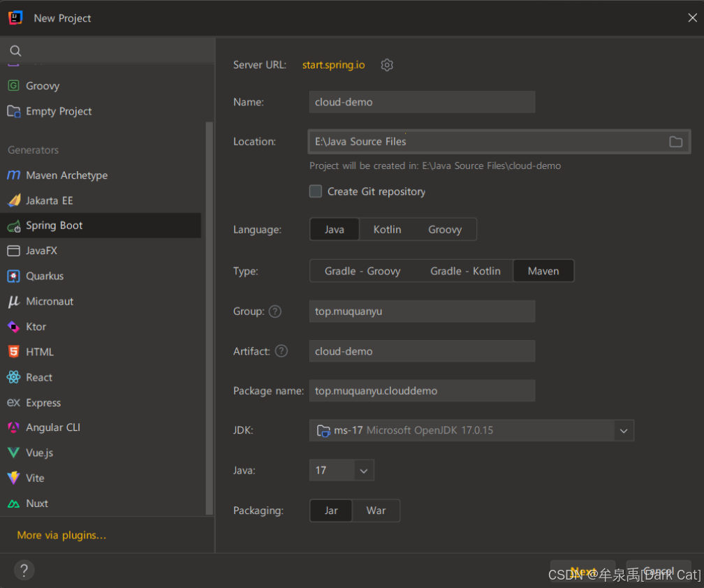The height and width of the screenshot is (588, 704).
Task: Select JavaFX in the generators list
Action: click(x=101, y=251)
